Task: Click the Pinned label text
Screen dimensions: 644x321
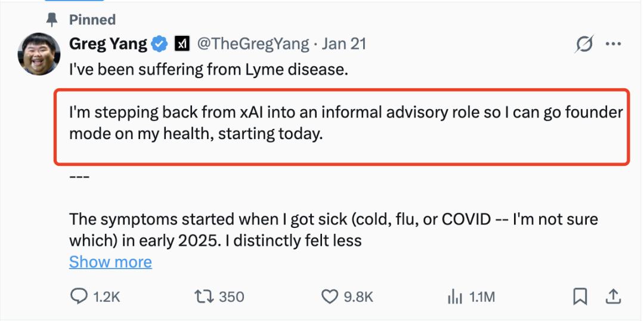Action: pyautogui.click(x=93, y=20)
